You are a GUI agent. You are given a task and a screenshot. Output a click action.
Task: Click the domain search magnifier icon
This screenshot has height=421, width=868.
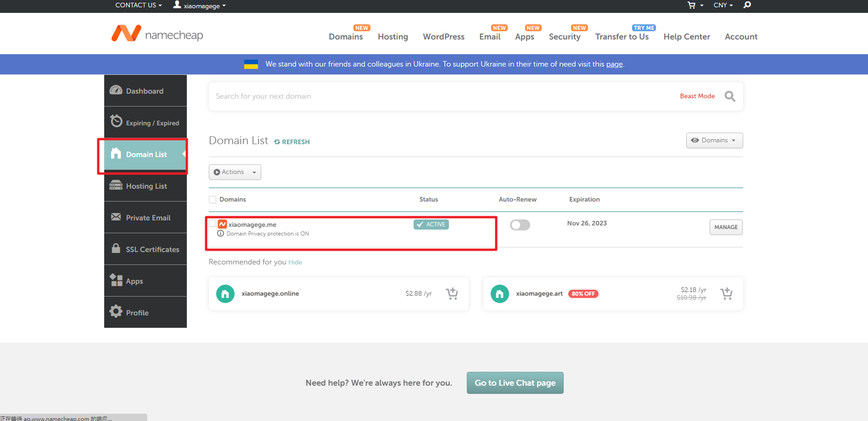730,96
